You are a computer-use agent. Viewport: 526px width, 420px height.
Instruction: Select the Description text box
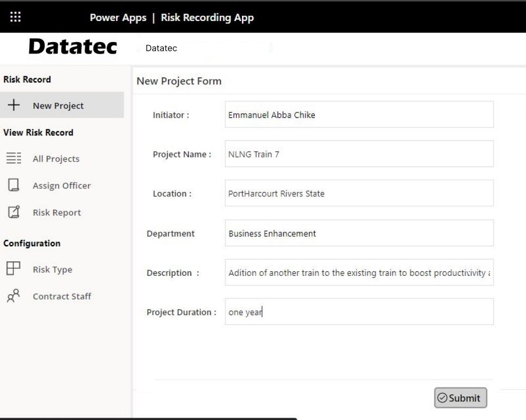[x=359, y=273]
